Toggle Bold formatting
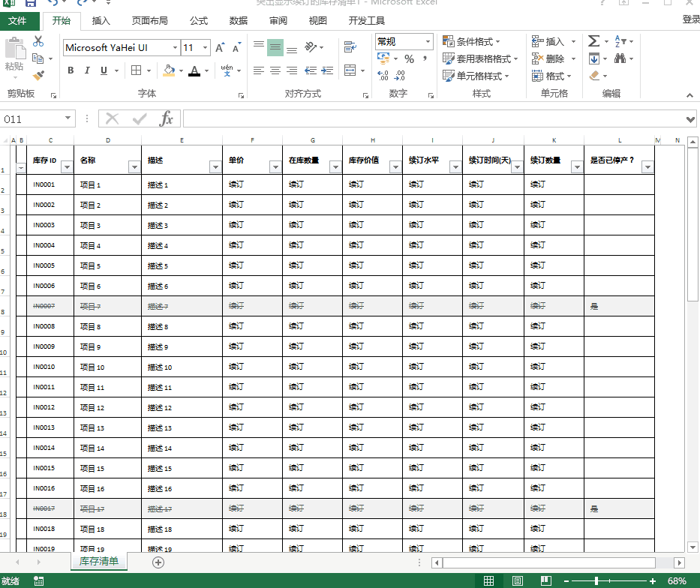 click(71, 70)
